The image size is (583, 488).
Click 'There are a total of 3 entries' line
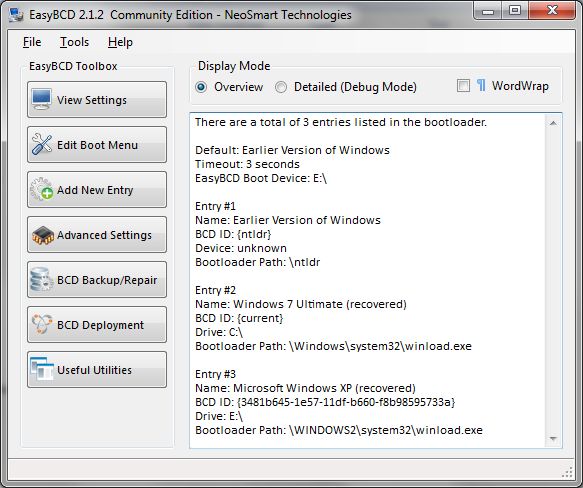click(x=341, y=122)
